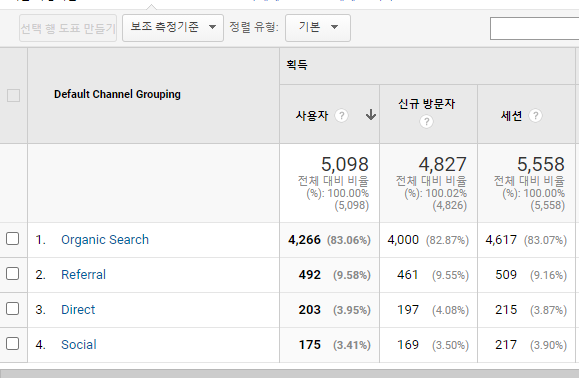Sort by the 신규 방문자 column header

coord(426,104)
